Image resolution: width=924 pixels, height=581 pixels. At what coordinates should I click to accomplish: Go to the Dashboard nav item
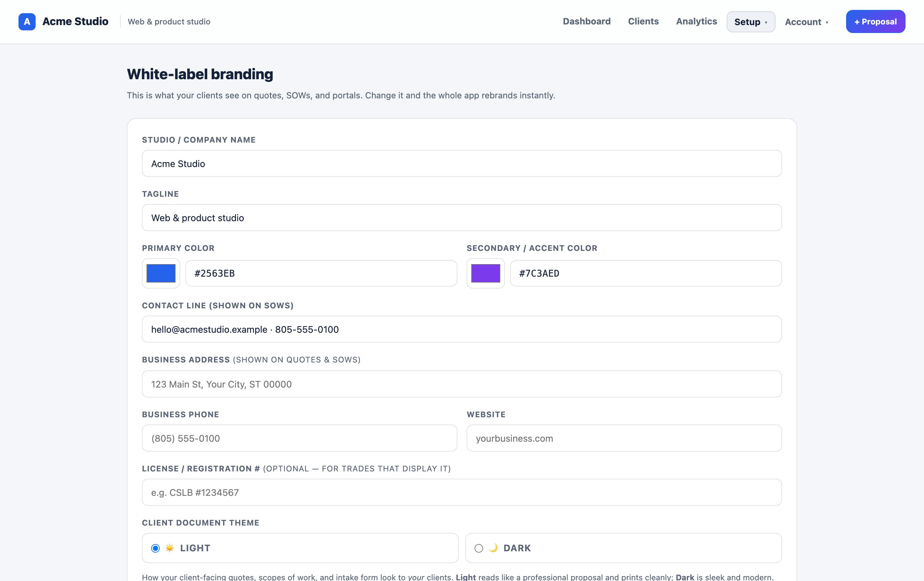(x=586, y=21)
